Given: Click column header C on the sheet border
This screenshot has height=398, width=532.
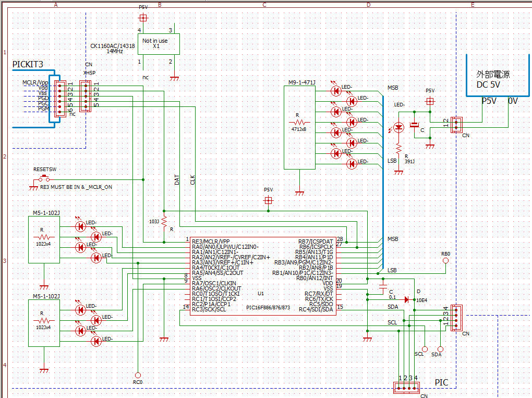Looking at the screenshot, I should click(264, 5).
